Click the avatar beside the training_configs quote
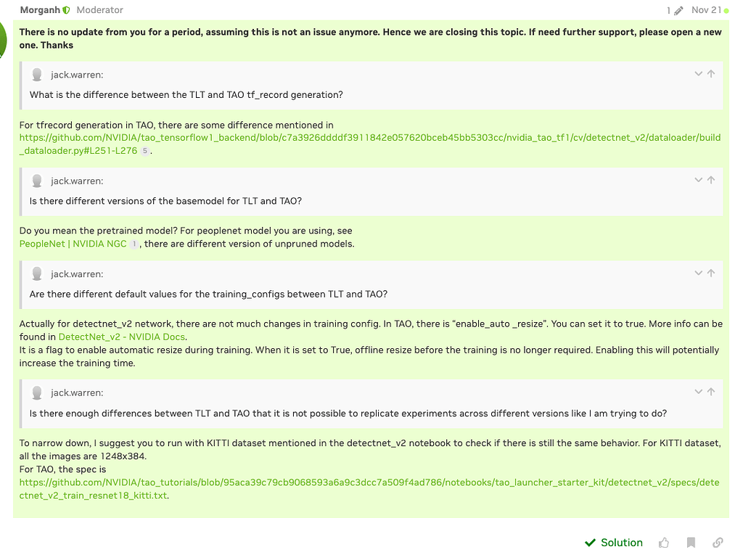This screenshot has width=743, height=560. (37, 273)
